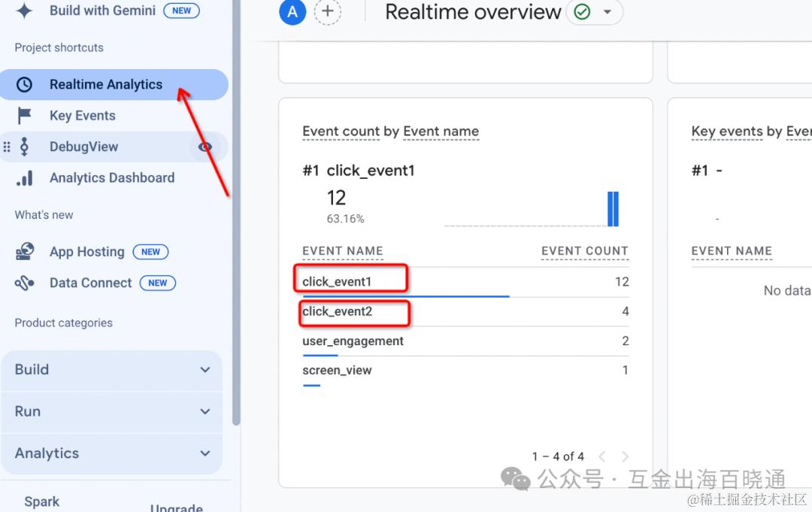Click the Realtime Analytics clock icon
The image size is (812, 512).
[24, 84]
